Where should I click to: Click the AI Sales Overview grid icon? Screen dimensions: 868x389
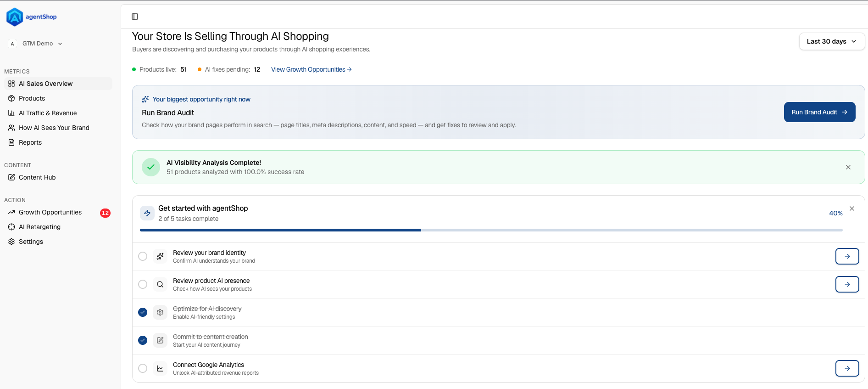(11, 84)
